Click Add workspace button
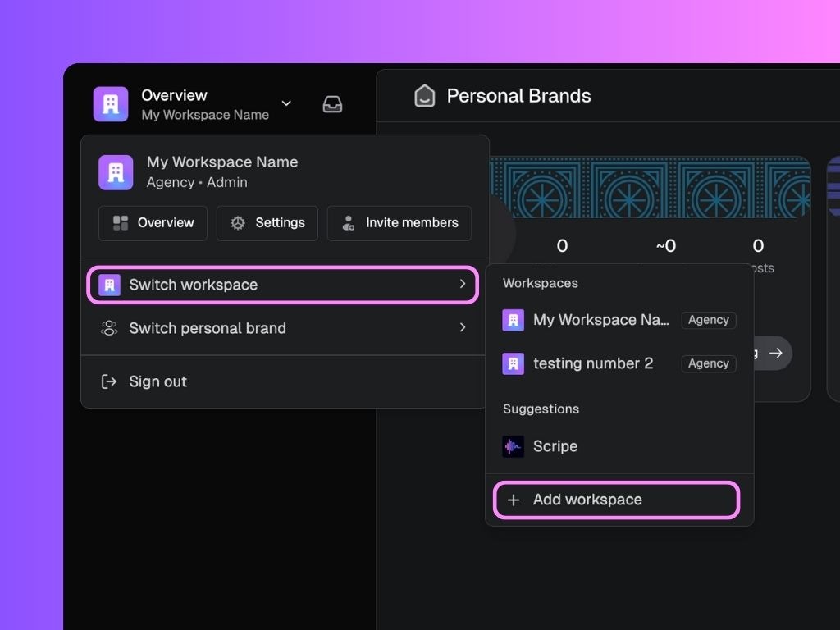This screenshot has width=840, height=630. point(617,500)
